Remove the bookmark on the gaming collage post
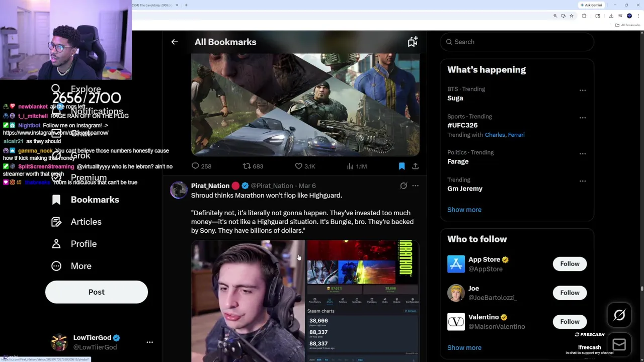644x362 pixels. pos(401,166)
